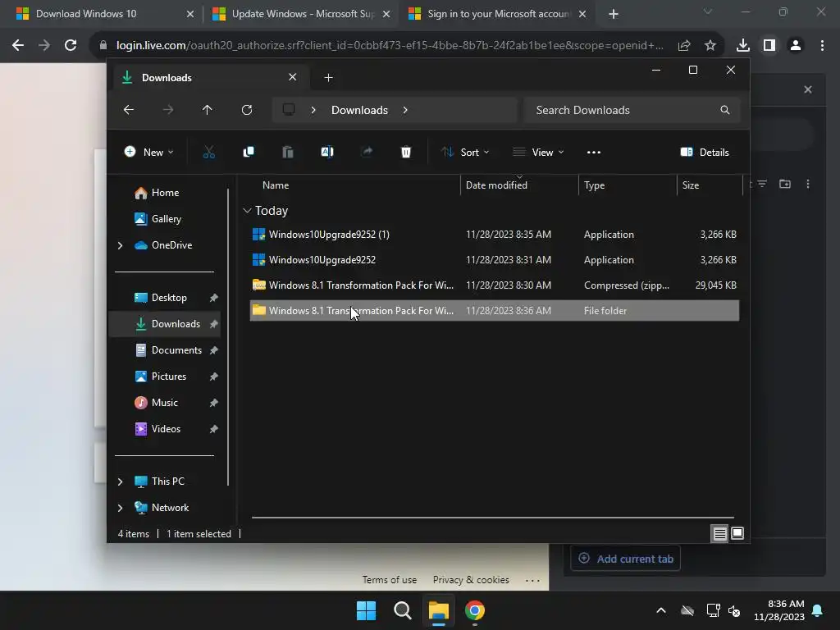Go up one folder level
The width and height of the screenshot is (840, 630).
point(208,110)
